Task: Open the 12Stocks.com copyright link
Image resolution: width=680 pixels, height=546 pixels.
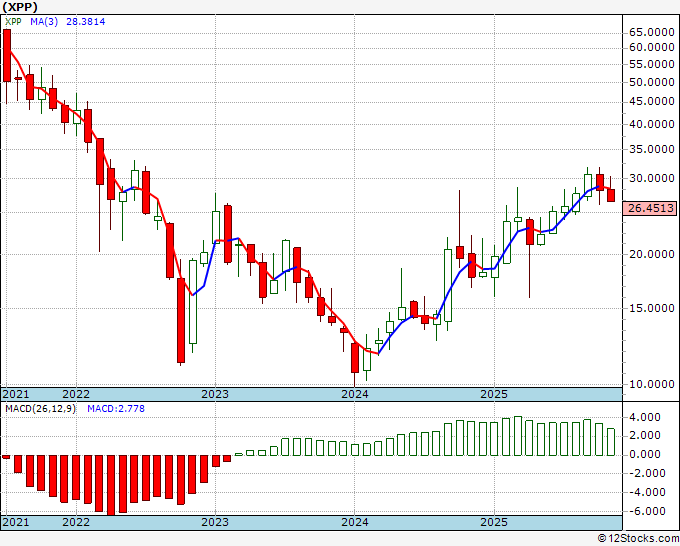Action: tap(638, 538)
